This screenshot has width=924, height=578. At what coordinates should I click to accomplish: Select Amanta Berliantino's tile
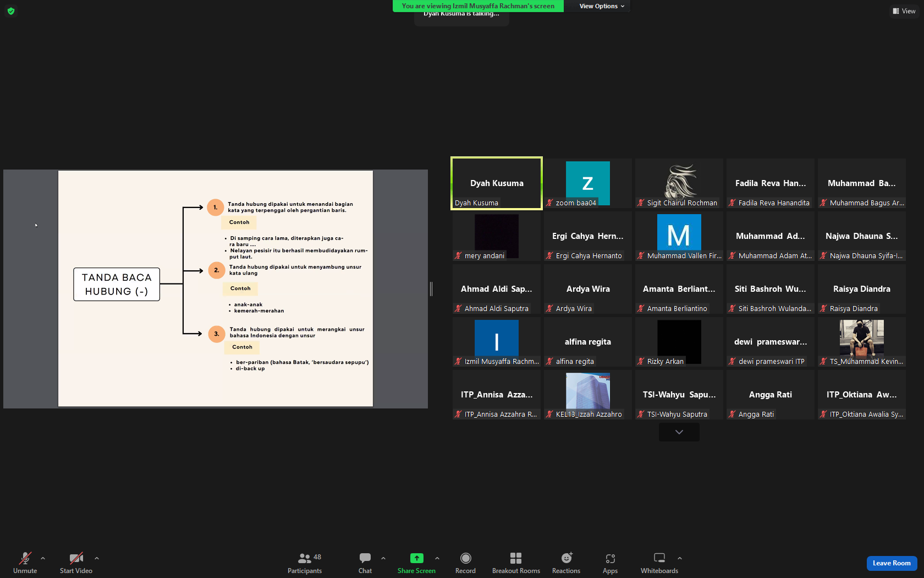click(679, 289)
